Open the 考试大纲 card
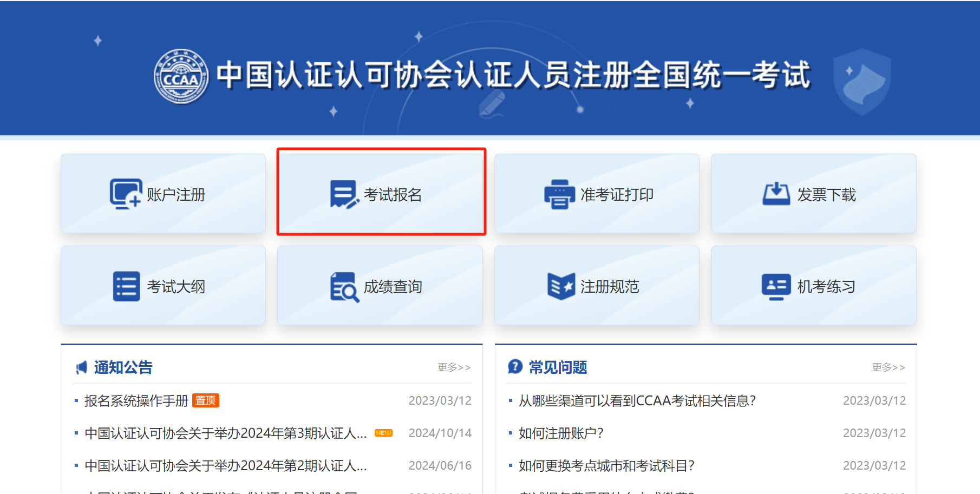 [x=163, y=286]
